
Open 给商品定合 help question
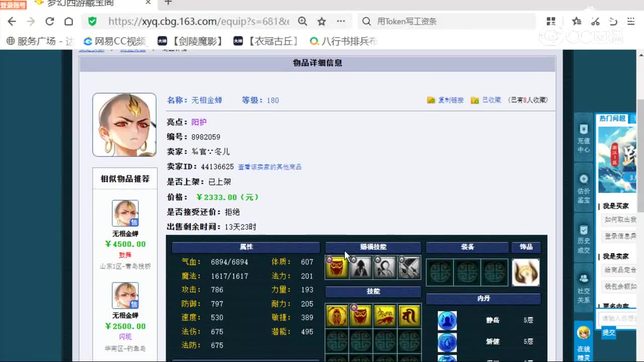tap(619, 270)
